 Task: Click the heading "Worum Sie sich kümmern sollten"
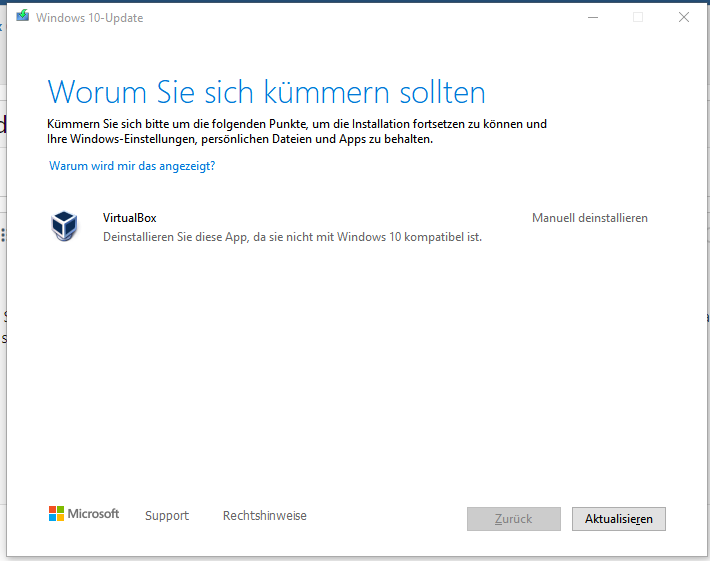coord(266,92)
